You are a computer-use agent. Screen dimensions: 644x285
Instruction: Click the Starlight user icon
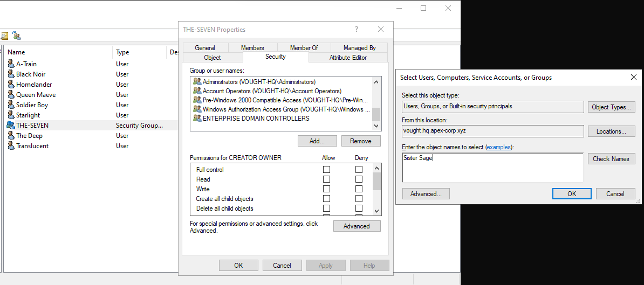pyautogui.click(x=11, y=115)
